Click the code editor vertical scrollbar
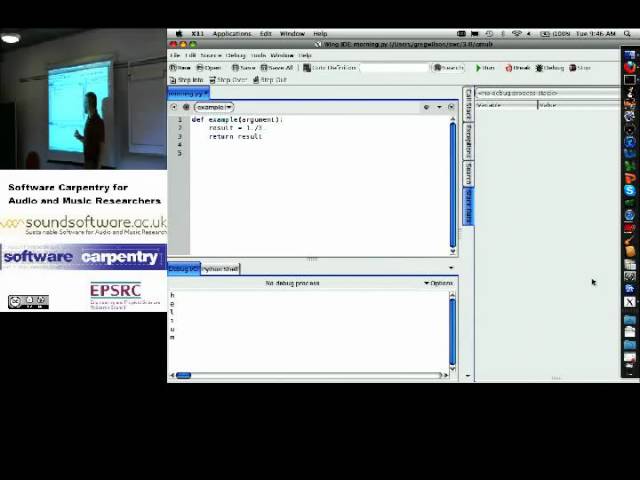 click(x=453, y=185)
